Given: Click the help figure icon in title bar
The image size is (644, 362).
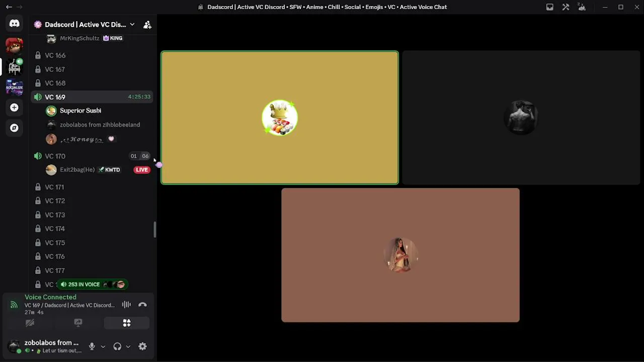Looking at the screenshot, I should coord(582,7).
